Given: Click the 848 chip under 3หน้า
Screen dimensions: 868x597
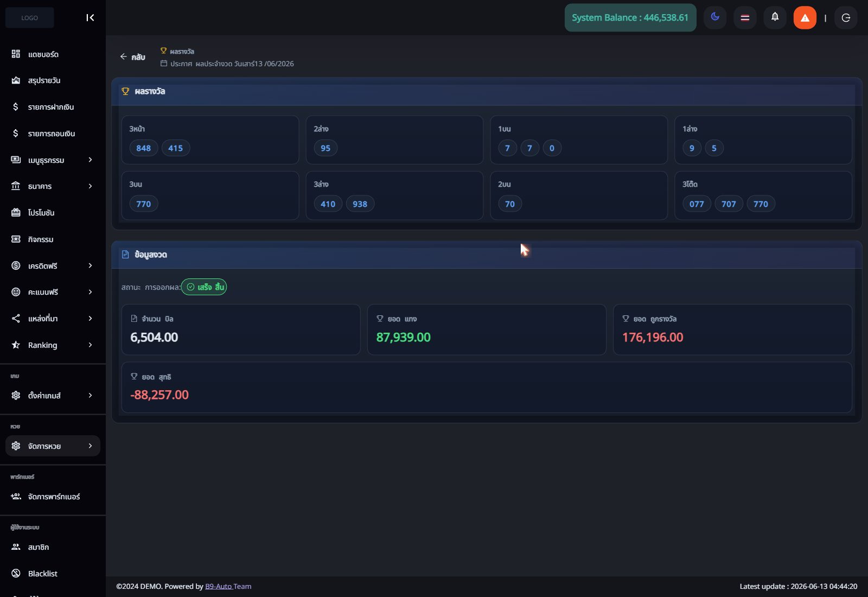Looking at the screenshot, I should click(144, 148).
